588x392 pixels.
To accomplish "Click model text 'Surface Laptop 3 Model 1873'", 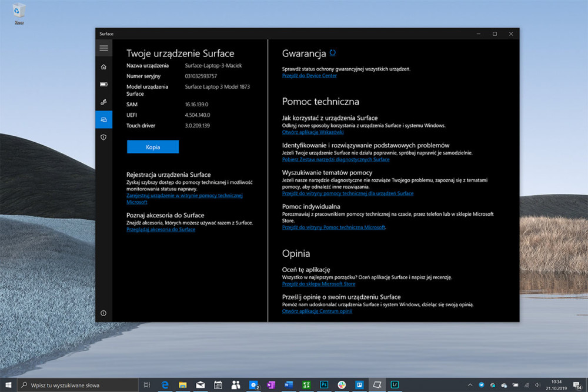I will [x=217, y=86].
